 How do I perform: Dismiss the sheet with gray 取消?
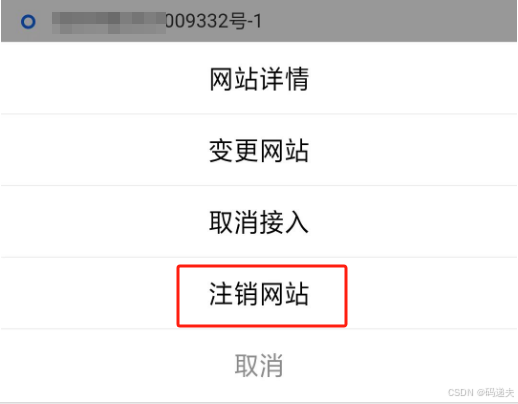259,366
